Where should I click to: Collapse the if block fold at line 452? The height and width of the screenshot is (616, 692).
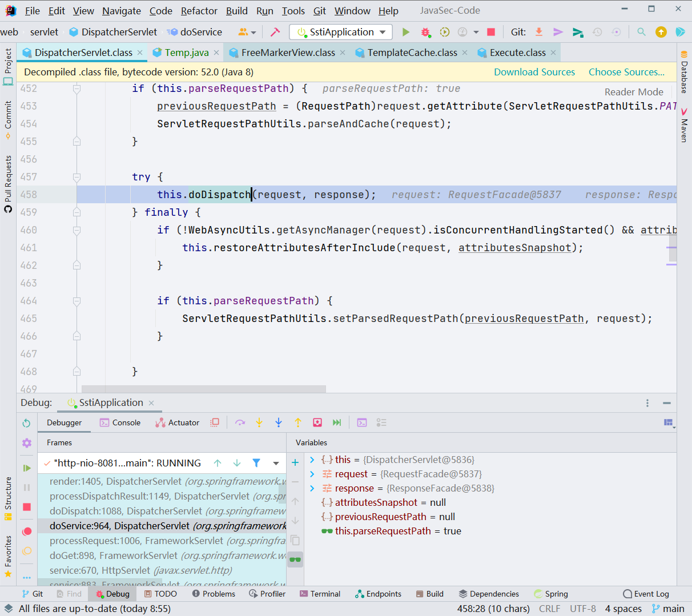pyautogui.click(x=77, y=88)
